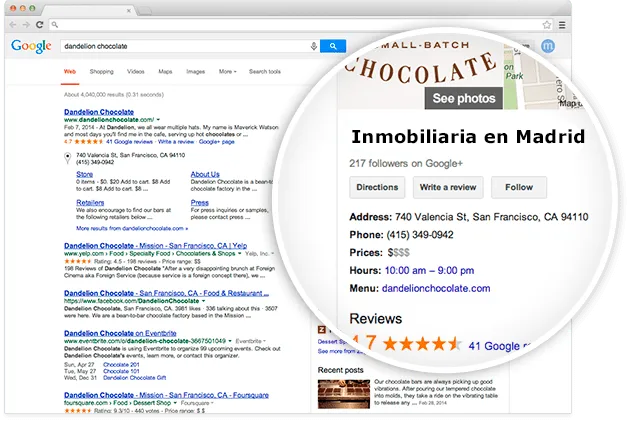Screen dimensions: 631x426
Task: Click Write a review link under first result
Action: 176,142
